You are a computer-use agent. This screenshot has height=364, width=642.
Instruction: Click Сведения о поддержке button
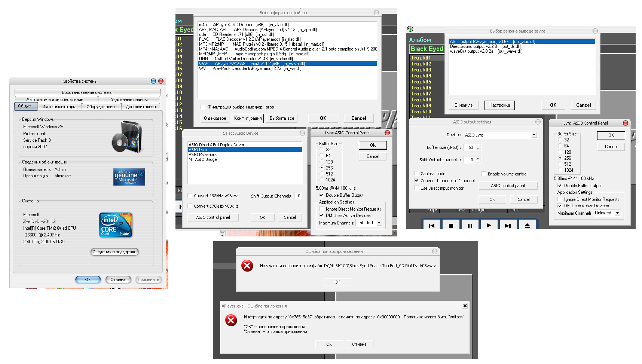click(114, 252)
